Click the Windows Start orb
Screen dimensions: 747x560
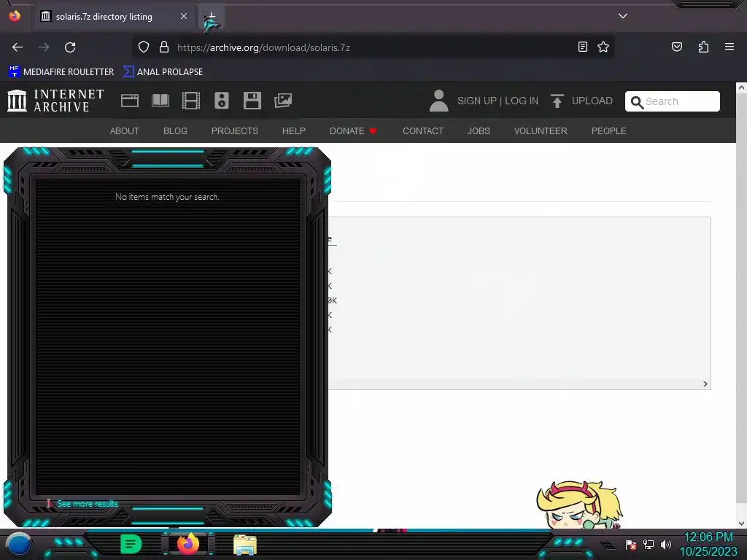[18, 545]
